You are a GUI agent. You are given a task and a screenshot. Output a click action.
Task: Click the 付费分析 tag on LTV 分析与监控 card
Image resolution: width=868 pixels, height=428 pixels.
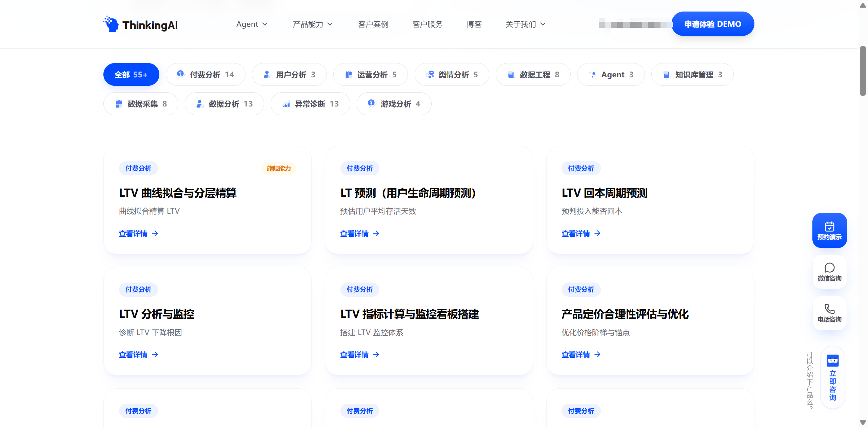[x=138, y=290]
